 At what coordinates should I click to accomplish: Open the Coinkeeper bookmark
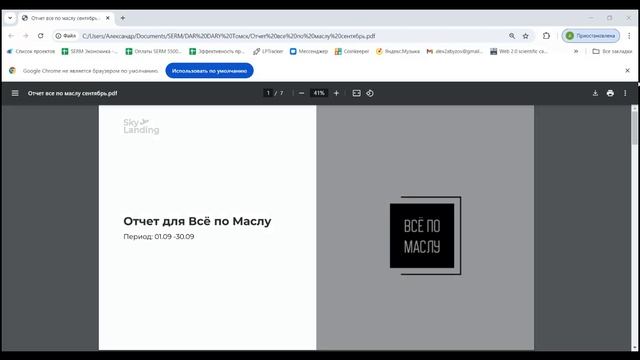(352, 51)
